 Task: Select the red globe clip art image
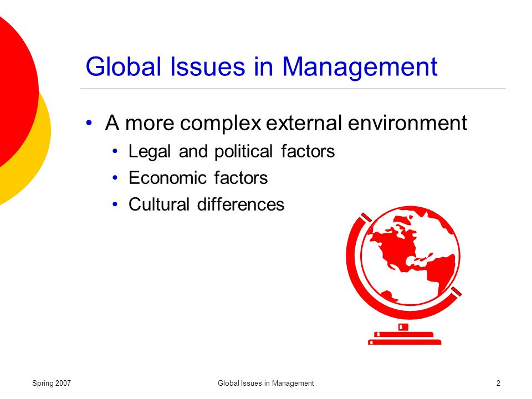click(404, 275)
